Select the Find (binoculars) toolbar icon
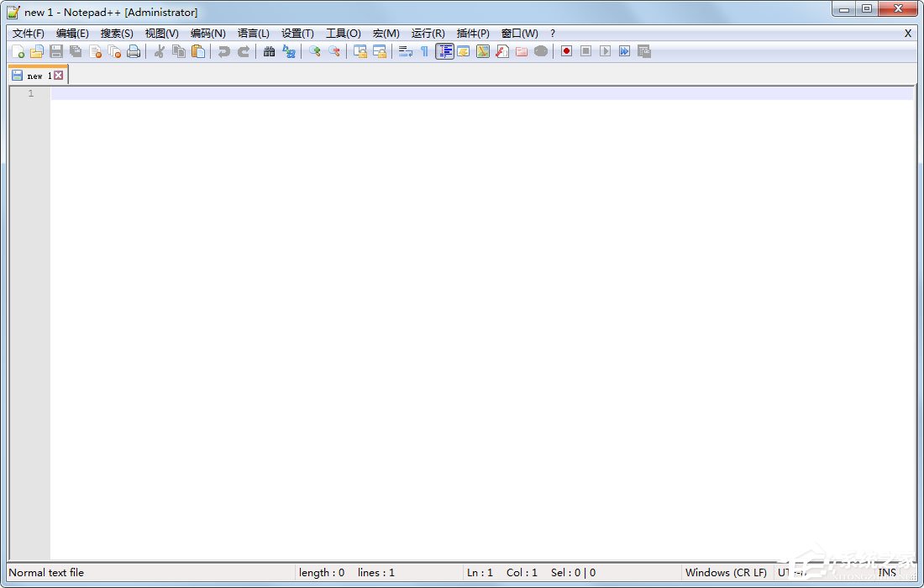 pyautogui.click(x=269, y=51)
